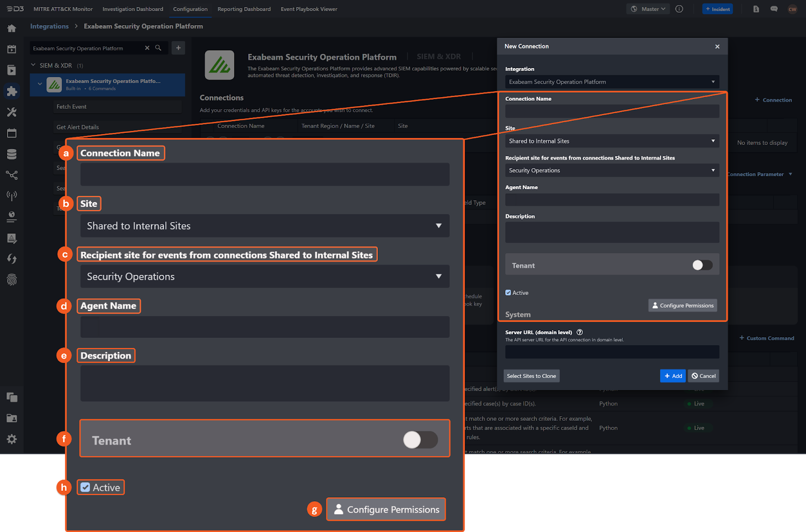The height and width of the screenshot is (532, 806).
Task: Open the Security Operations recipient site dropdown
Action: [x=612, y=170]
